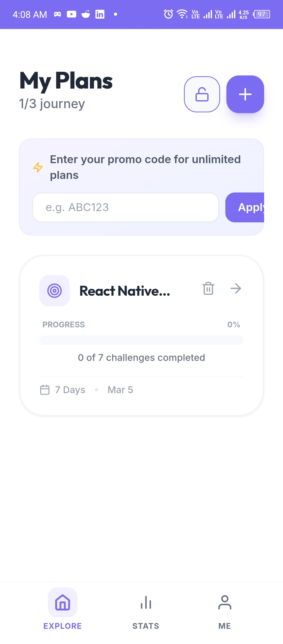Viewport: 283px width, 644px height.
Task: Tap the 0 of 7 challenges completed text
Action: [141, 358]
